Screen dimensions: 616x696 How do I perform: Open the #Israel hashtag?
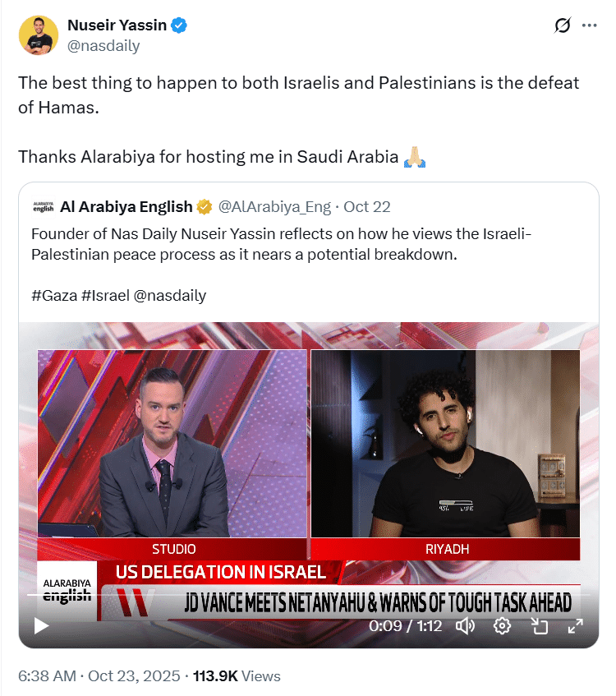106,296
